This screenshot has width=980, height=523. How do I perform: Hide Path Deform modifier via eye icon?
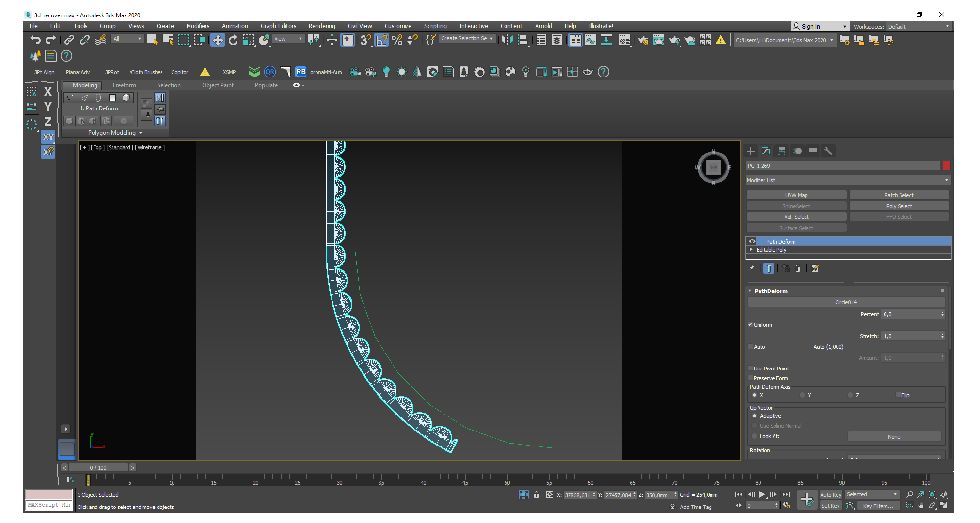click(752, 241)
